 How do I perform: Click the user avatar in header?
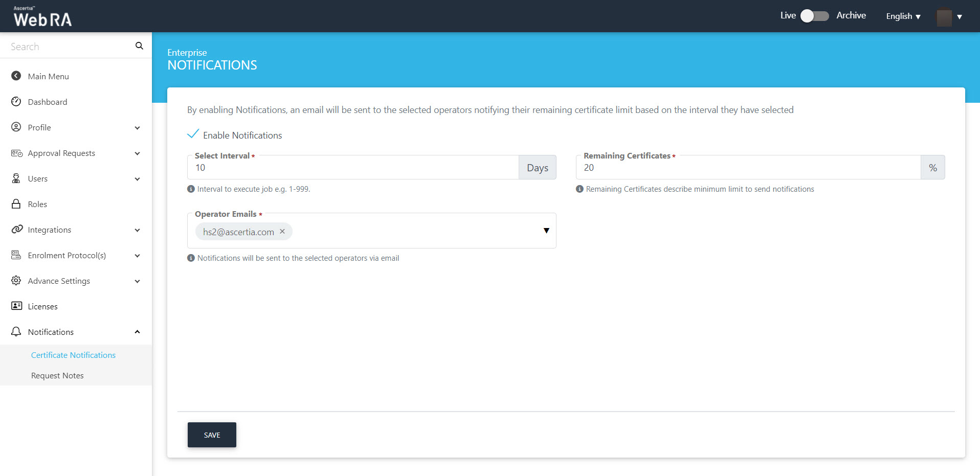[944, 17]
